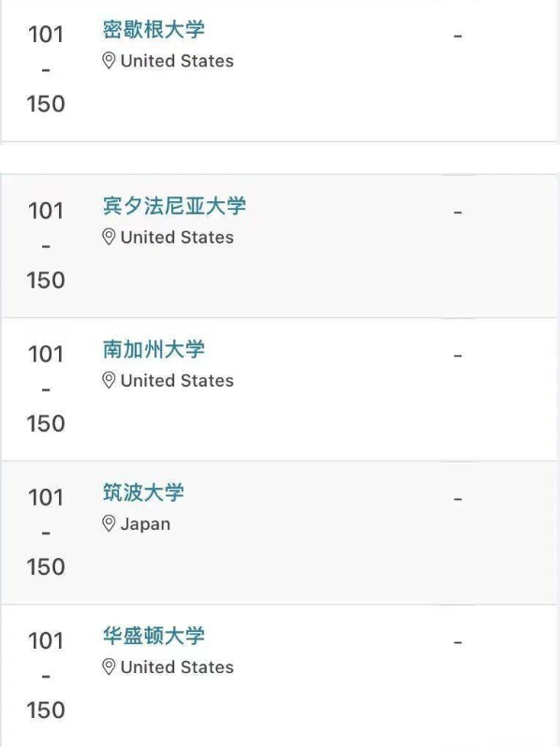Click location pin icon beside Japan

[x=109, y=524]
